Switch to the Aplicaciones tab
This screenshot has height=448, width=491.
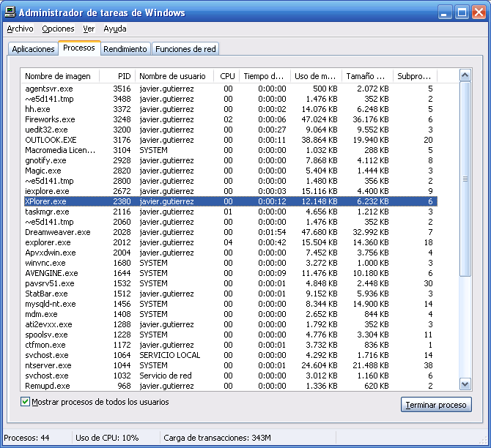click(x=34, y=49)
